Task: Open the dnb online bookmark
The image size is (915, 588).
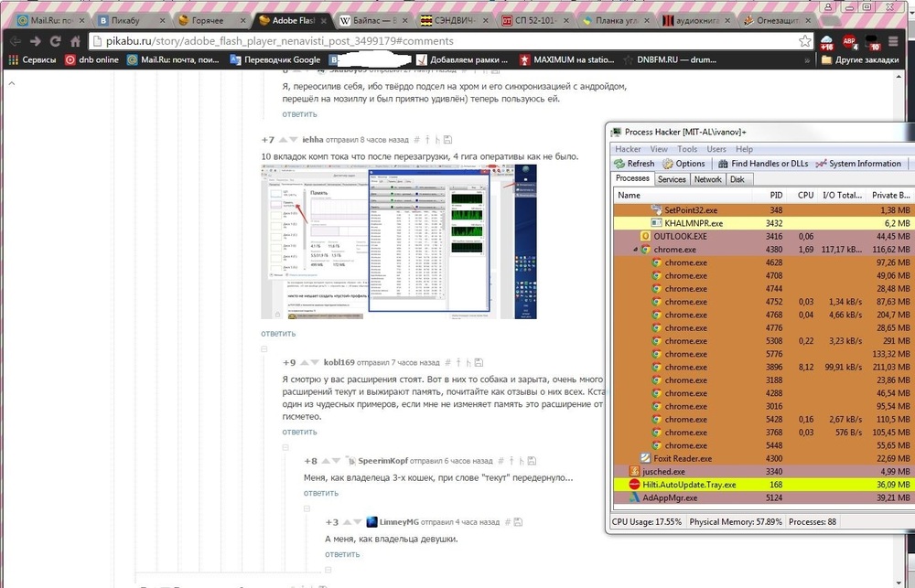Action: point(91,59)
